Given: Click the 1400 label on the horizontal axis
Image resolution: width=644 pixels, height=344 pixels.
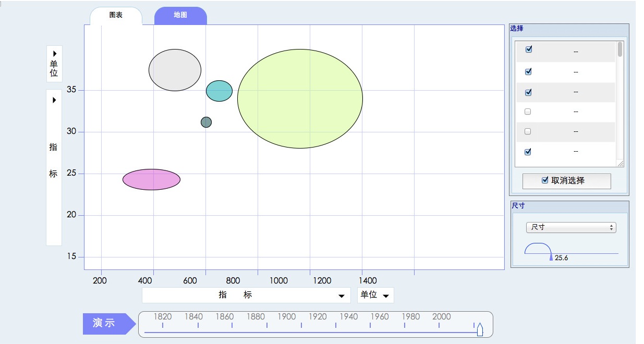Looking at the screenshot, I should click(367, 281).
